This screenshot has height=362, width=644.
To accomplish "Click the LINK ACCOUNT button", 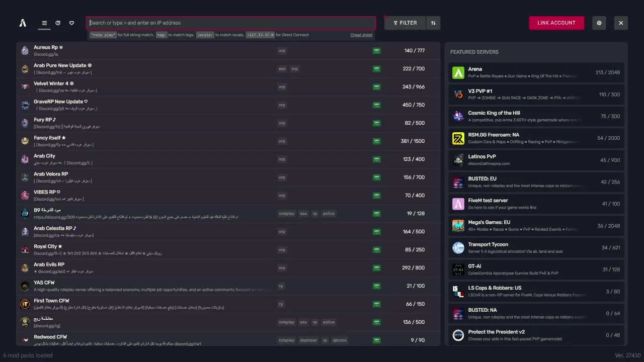I will click(x=556, y=23).
